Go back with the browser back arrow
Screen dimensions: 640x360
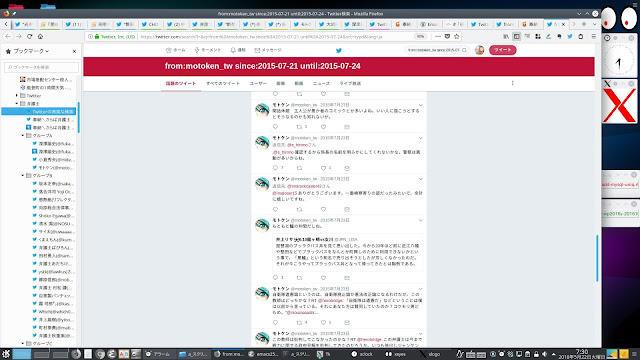coord(8,36)
